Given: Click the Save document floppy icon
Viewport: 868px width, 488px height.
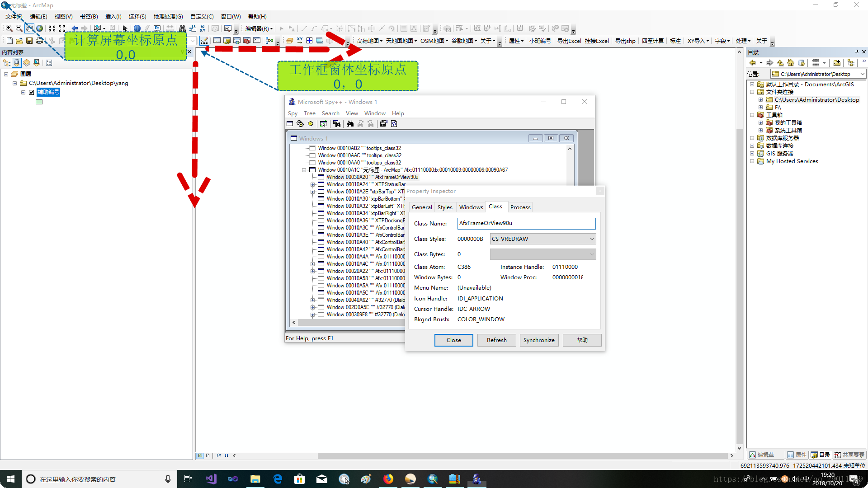Looking at the screenshot, I should coord(29,41).
